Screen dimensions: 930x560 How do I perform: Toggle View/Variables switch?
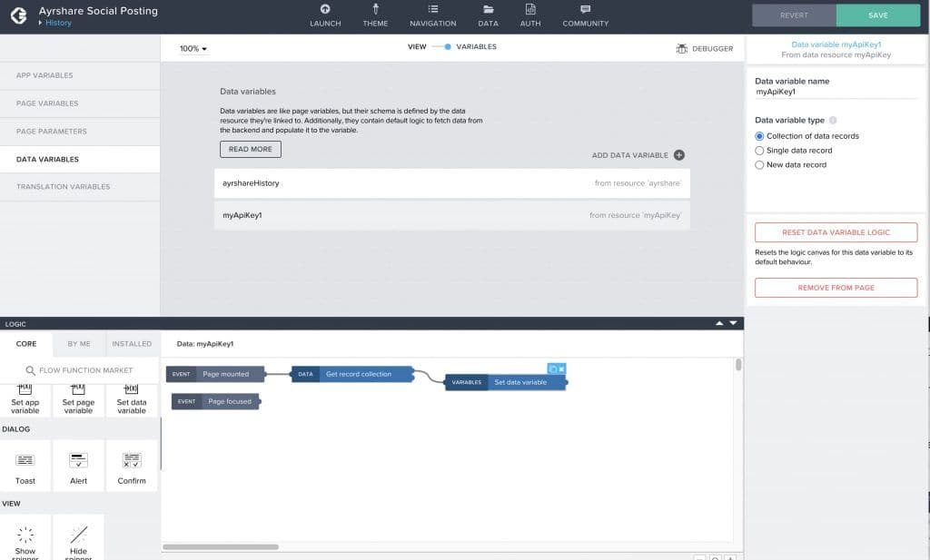pyautogui.click(x=442, y=47)
